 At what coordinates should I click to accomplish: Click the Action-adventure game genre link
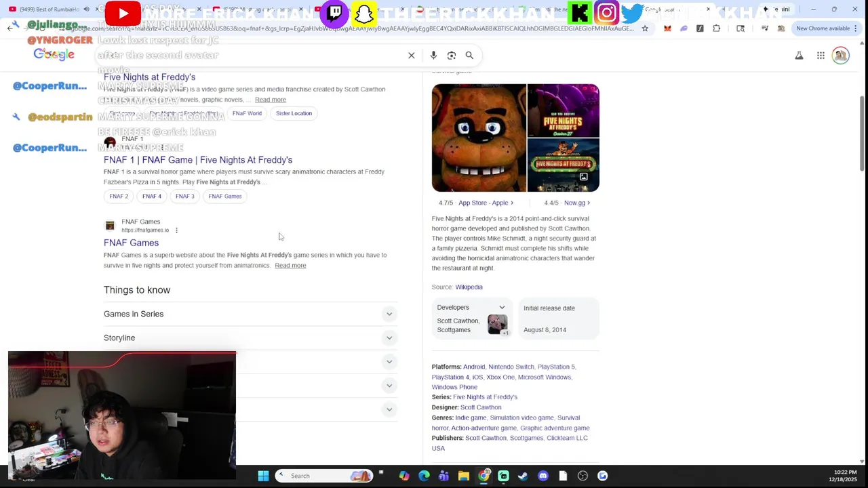click(x=484, y=428)
